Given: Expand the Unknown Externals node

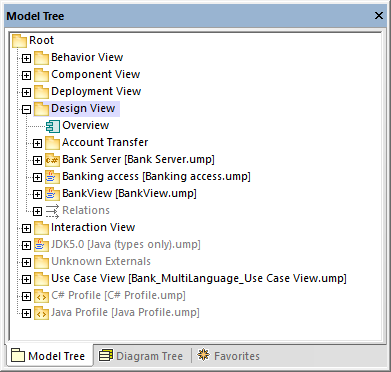Looking at the screenshot, I should (x=26, y=263).
